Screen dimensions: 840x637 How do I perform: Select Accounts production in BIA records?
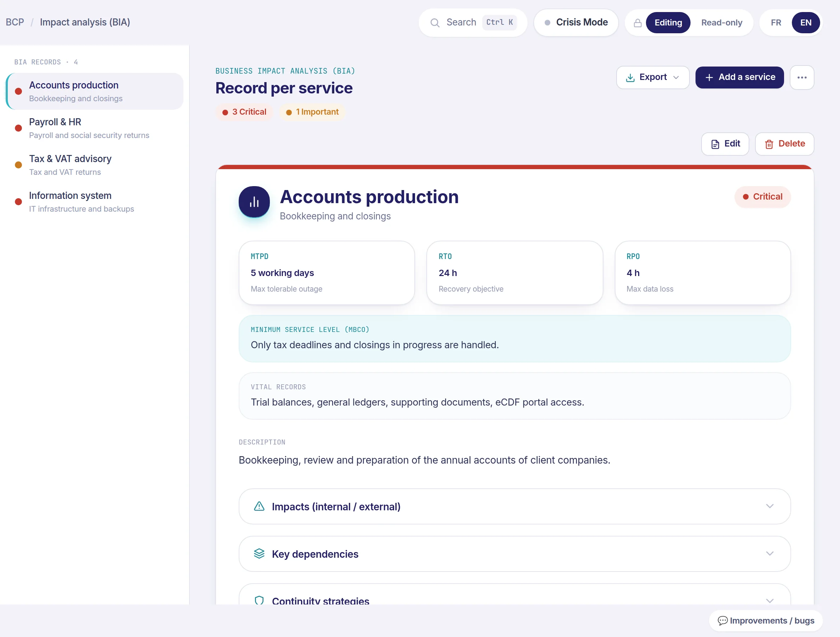pos(95,91)
